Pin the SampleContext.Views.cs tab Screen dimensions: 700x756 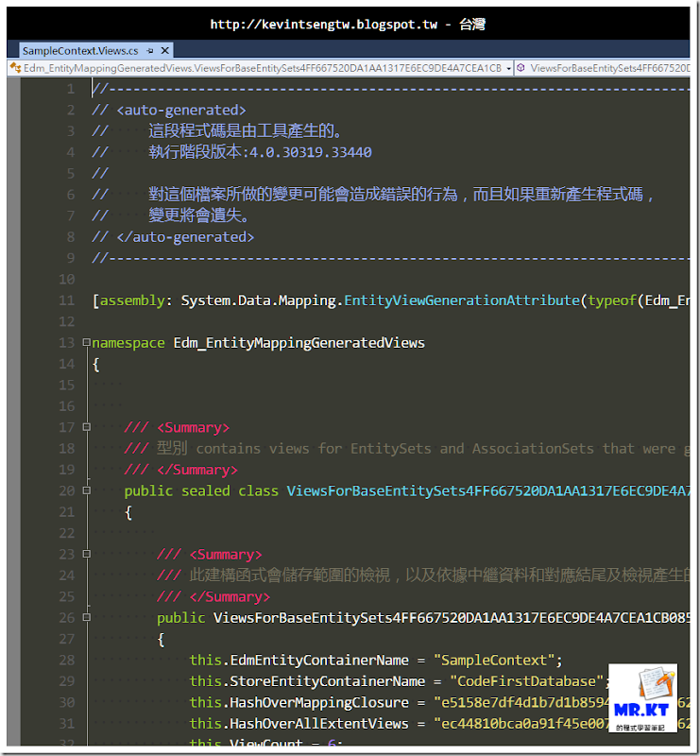[x=150, y=51]
